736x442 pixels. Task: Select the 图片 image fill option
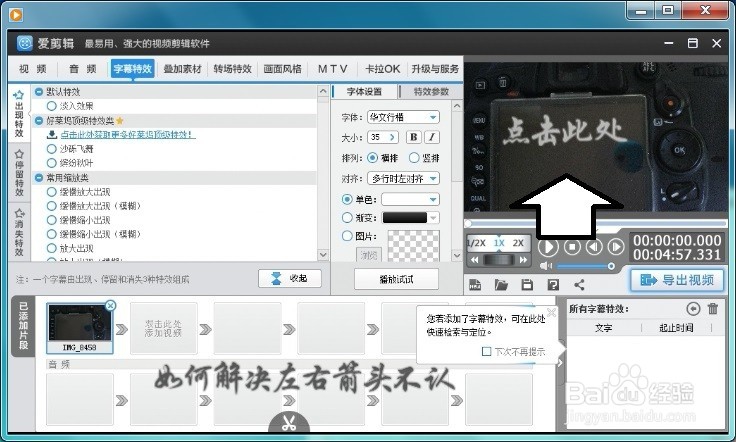pos(347,236)
